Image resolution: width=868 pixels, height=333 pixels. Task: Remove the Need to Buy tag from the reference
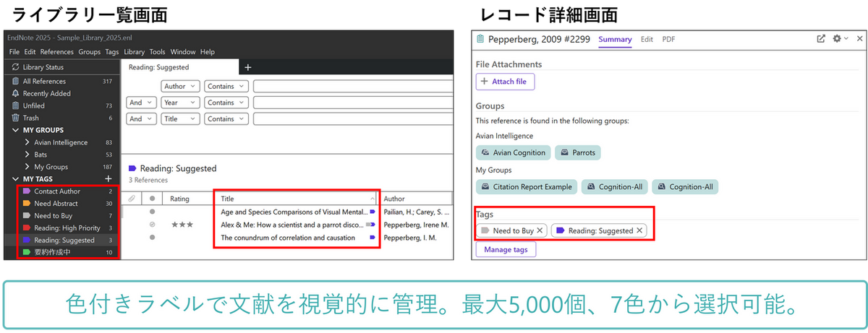coord(540,230)
